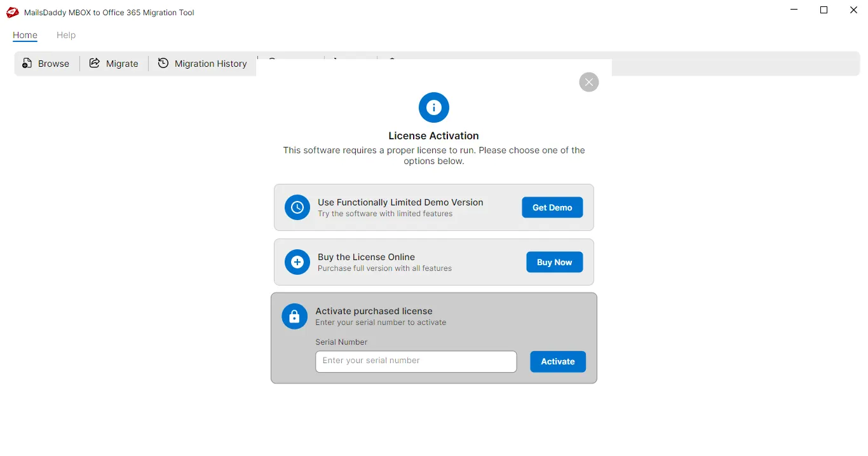Open the Help tab

click(66, 35)
